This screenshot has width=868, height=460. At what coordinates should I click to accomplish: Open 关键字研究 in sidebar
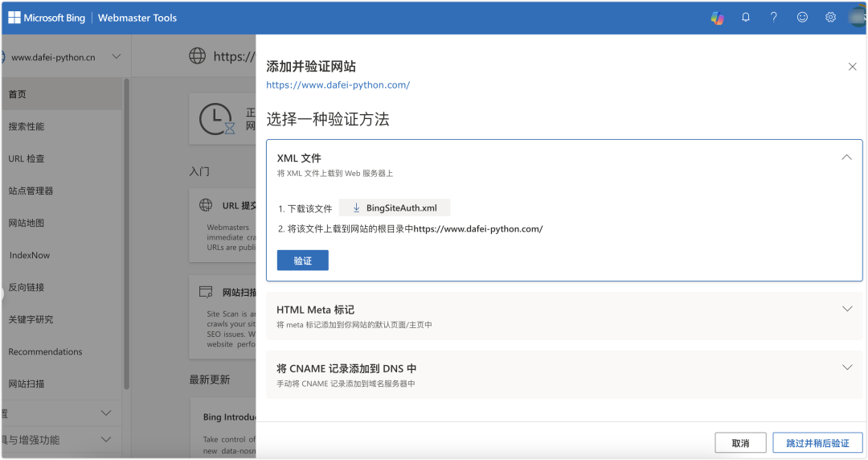pos(61,319)
